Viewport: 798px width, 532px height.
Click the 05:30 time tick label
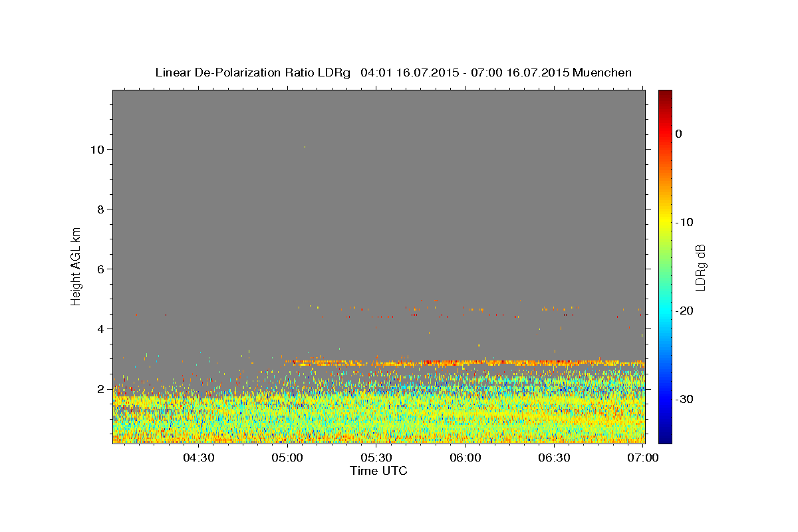point(376,458)
